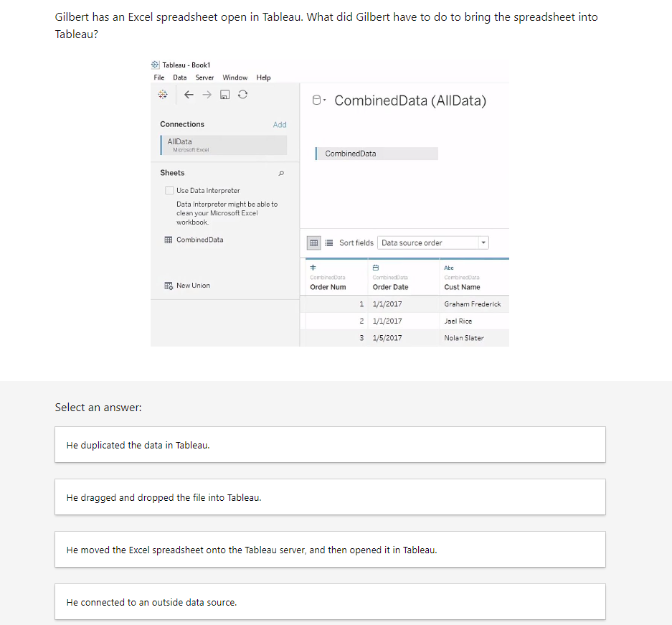The width and height of the screenshot is (672, 625).
Task: Click the undo back-arrow icon
Action: pos(189,94)
